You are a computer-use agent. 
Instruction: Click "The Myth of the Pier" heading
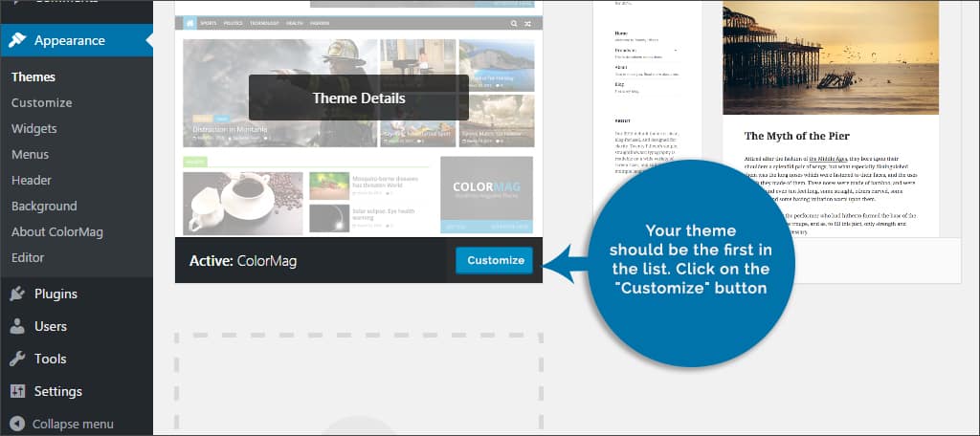click(x=797, y=136)
